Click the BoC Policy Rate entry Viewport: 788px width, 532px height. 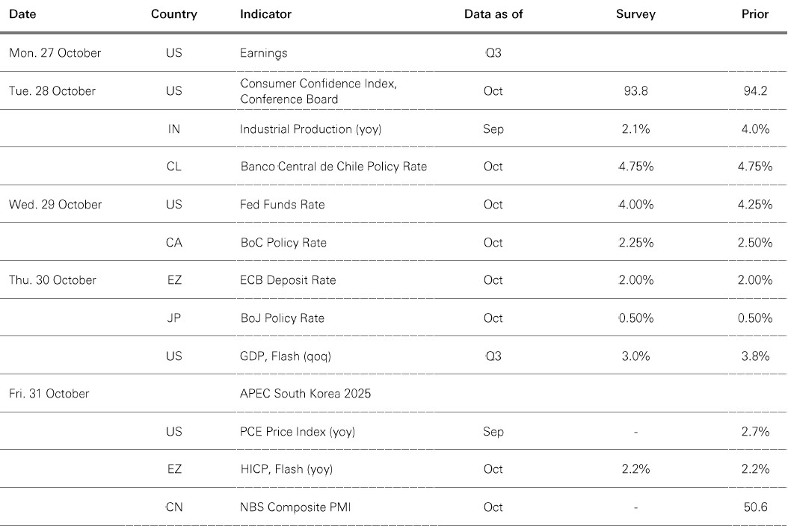(283, 243)
